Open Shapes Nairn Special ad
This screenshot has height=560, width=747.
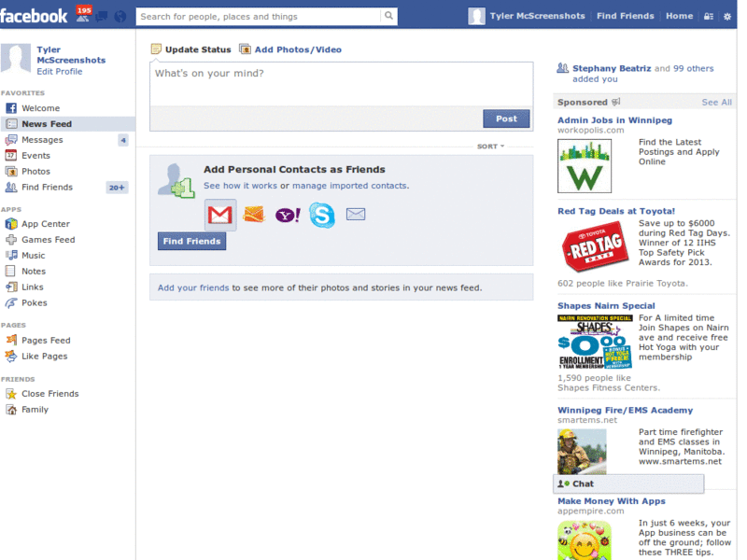[x=606, y=306]
